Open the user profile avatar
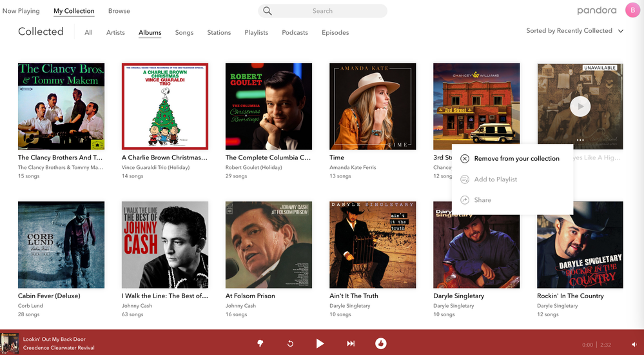Screen dimensions: 644x355 633,10
